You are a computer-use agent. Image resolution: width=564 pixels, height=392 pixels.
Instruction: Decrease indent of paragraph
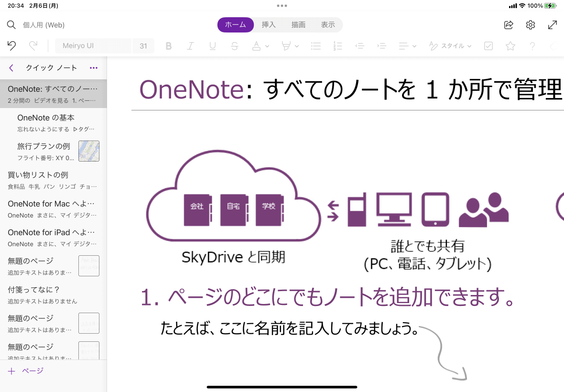360,46
